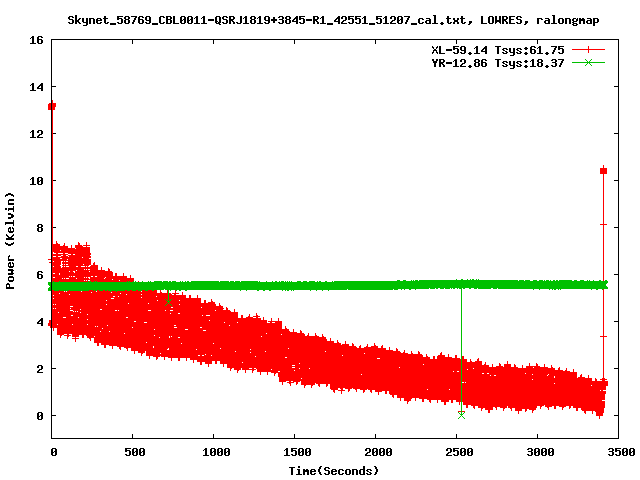Viewport: 640px width, 480px height.
Task: Click the red legend line sample
Action: coord(588,50)
